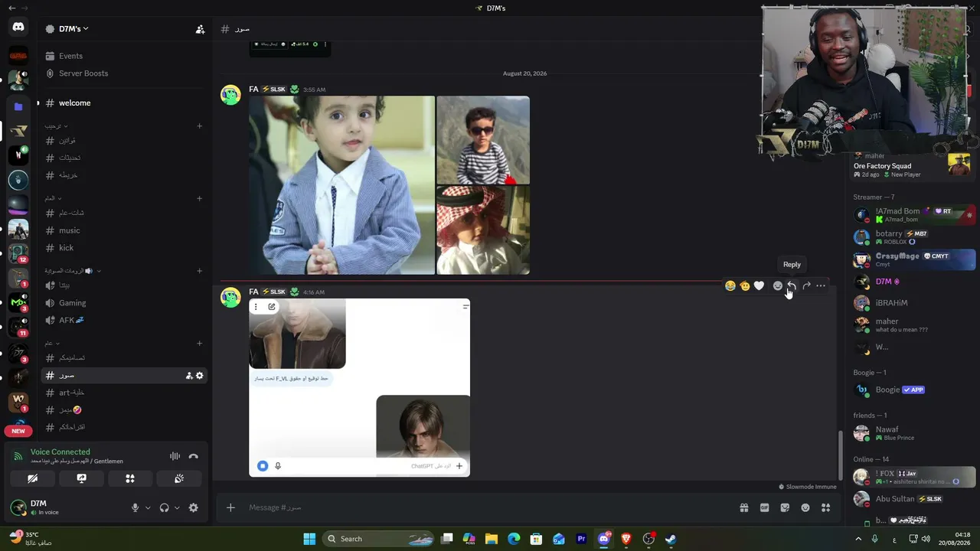Open headphone output options arrow
Viewport: 980px width, 551px height.
(177, 507)
